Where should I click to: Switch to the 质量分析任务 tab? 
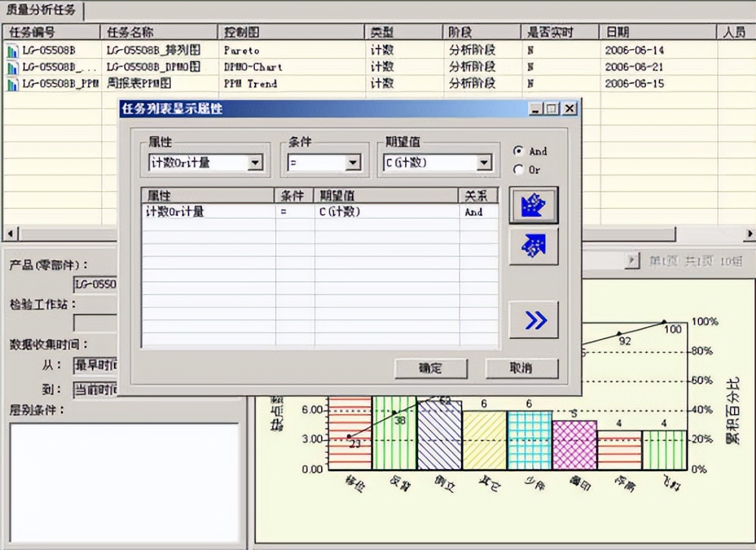pyautogui.click(x=41, y=10)
